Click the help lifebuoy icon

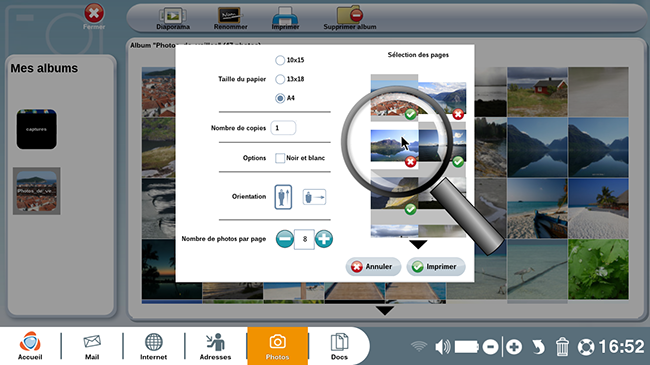pyautogui.click(x=586, y=347)
